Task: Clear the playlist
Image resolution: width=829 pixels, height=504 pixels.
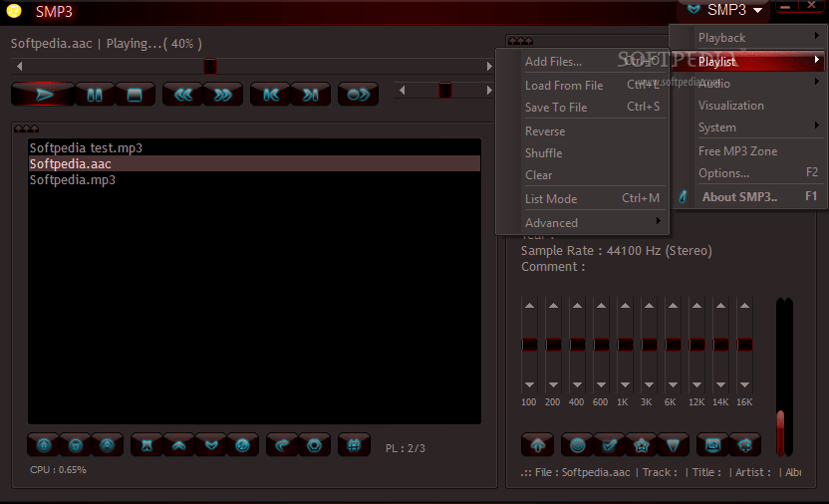Action: coord(582,175)
